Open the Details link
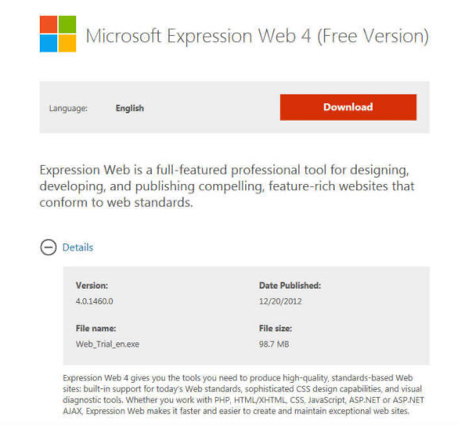The width and height of the screenshot is (460, 425). (x=78, y=247)
